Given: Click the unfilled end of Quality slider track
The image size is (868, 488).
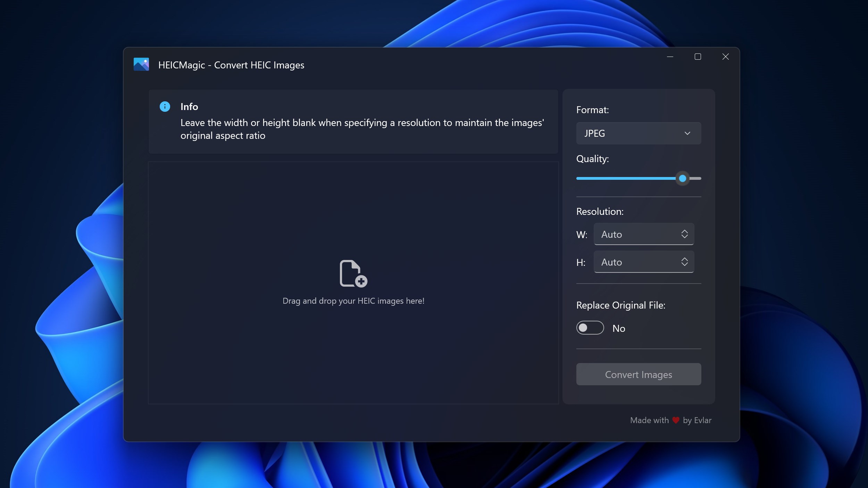Looking at the screenshot, I should [x=696, y=178].
